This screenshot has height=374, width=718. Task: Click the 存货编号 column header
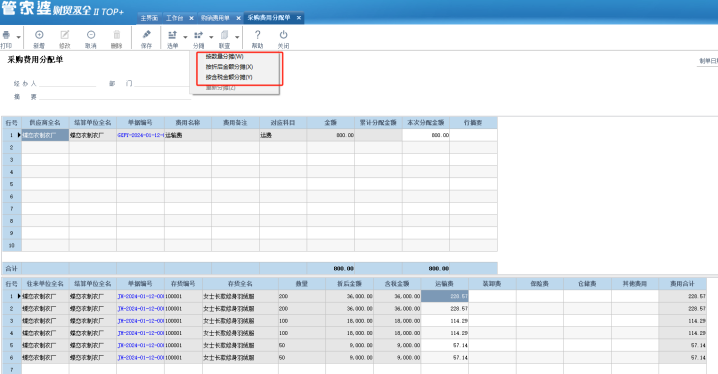(183, 284)
